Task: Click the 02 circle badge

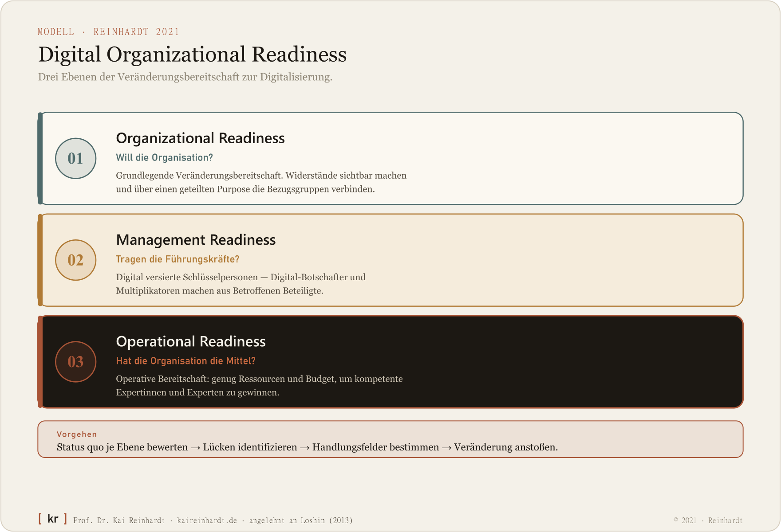Action: click(x=76, y=260)
